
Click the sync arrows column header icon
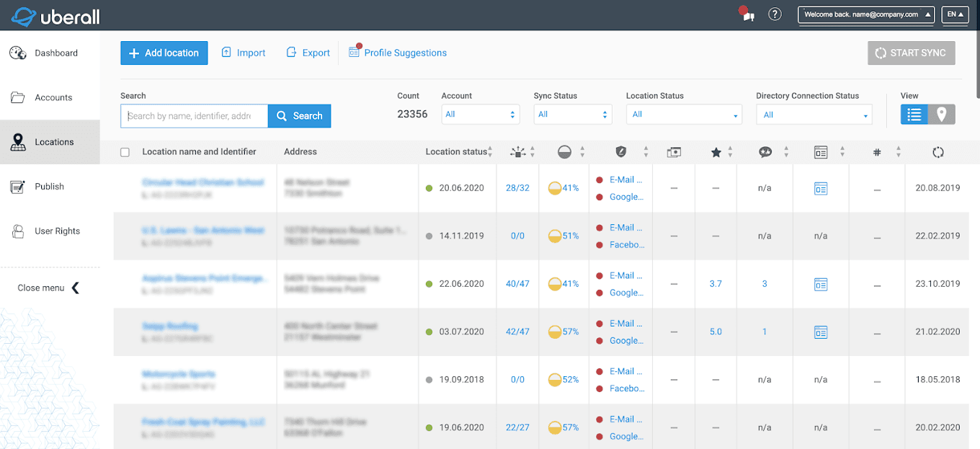[x=937, y=152]
